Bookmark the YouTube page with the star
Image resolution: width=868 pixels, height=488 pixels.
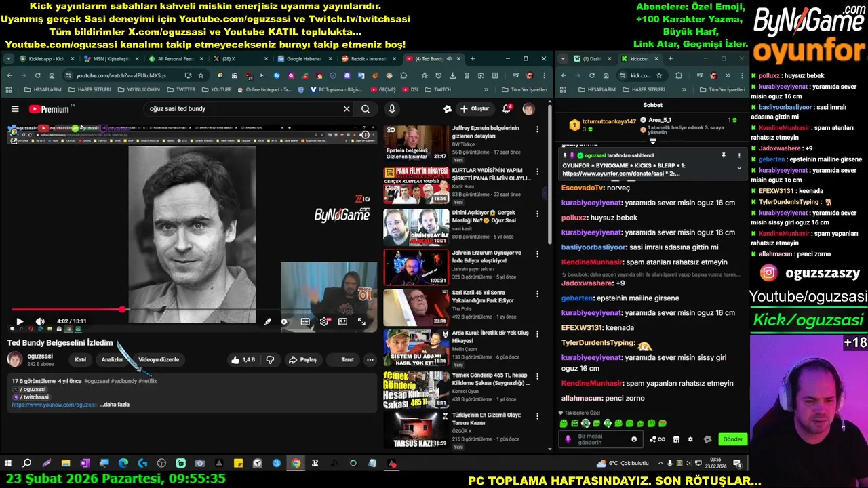tap(201, 75)
